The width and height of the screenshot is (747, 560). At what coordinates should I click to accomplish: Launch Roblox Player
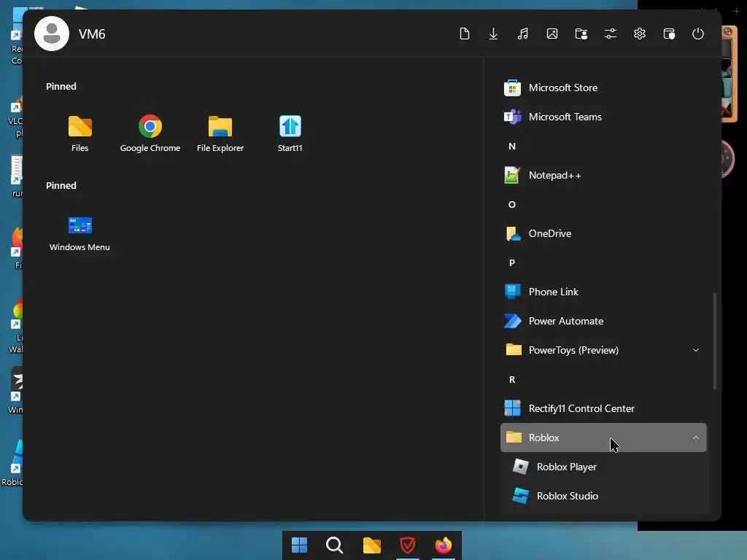tap(603, 467)
